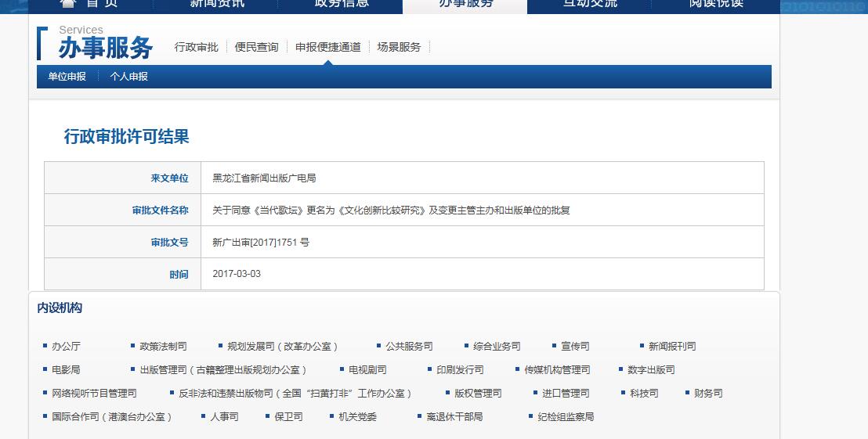
Task: Click the 网络视听节目管理司 link
Action: coord(94,394)
